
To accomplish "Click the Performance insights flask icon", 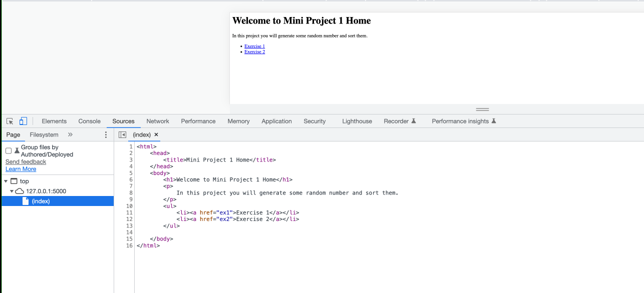I will (494, 121).
